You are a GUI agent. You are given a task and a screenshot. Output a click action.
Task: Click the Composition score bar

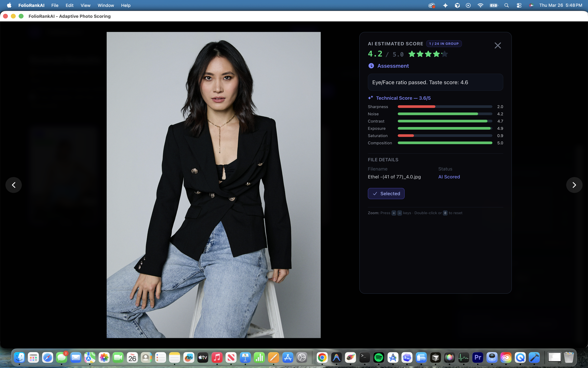(445, 143)
